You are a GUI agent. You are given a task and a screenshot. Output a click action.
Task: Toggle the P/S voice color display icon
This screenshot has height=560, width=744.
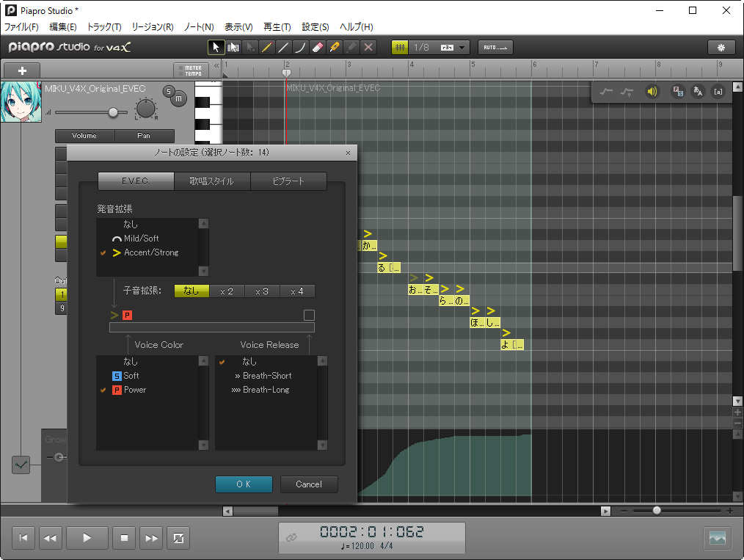pyautogui.click(x=677, y=92)
